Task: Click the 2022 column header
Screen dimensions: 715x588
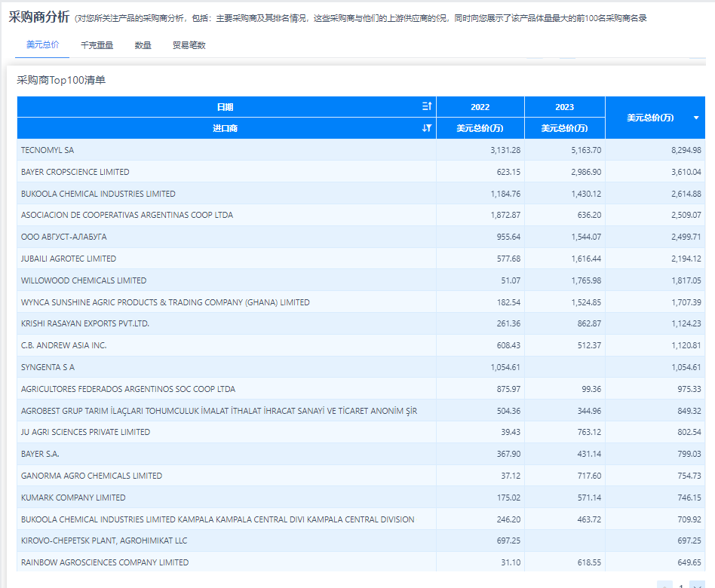Action: 480,106
